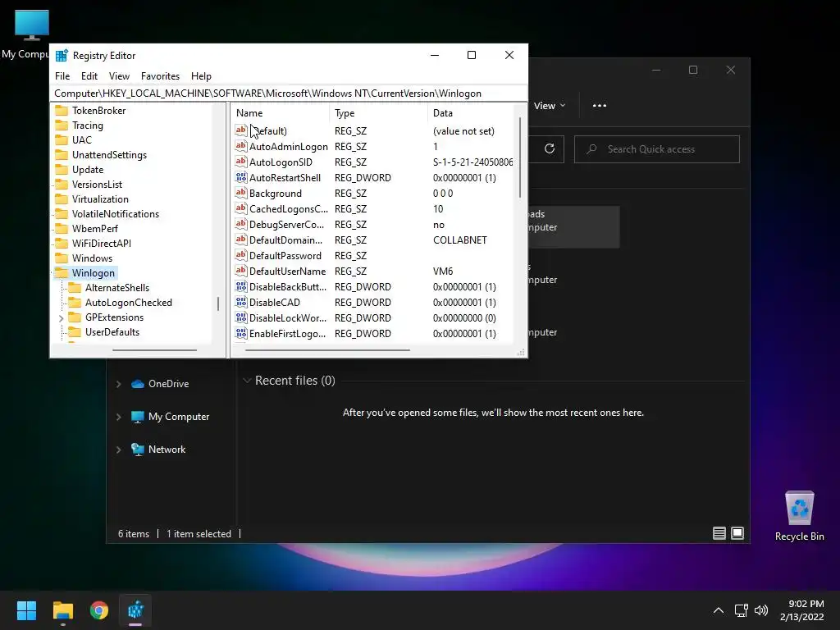Expand the GPExtensions subkey
Image resolution: width=840 pixels, height=630 pixels.
pyautogui.click(x=61, y=317)
